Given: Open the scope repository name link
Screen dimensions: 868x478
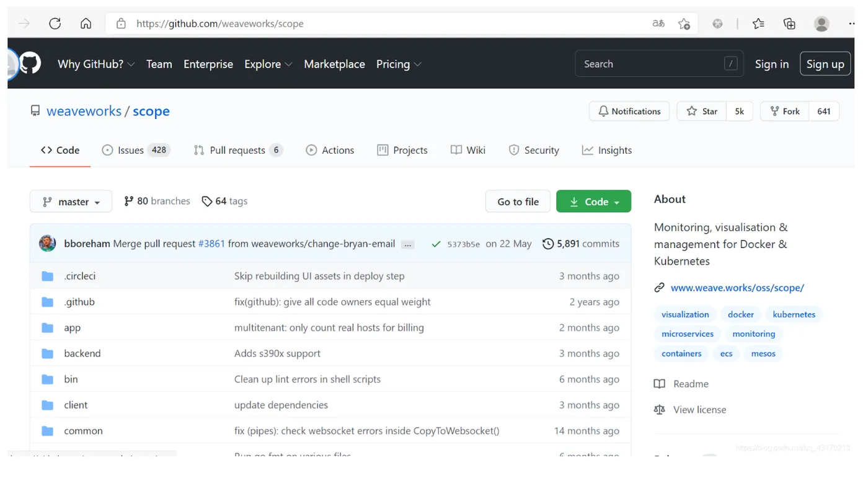Looking at the screenshot, I should [x=151, y=111].
